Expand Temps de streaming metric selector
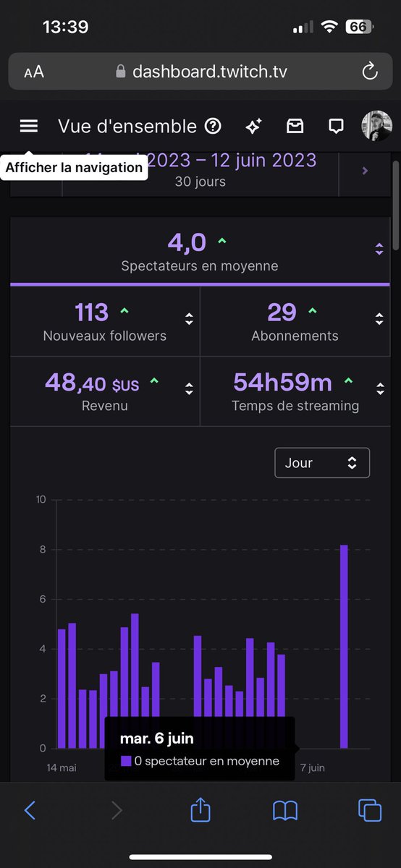Image resolution: width=401 pixels, height=868 pixels. (381, 388)
